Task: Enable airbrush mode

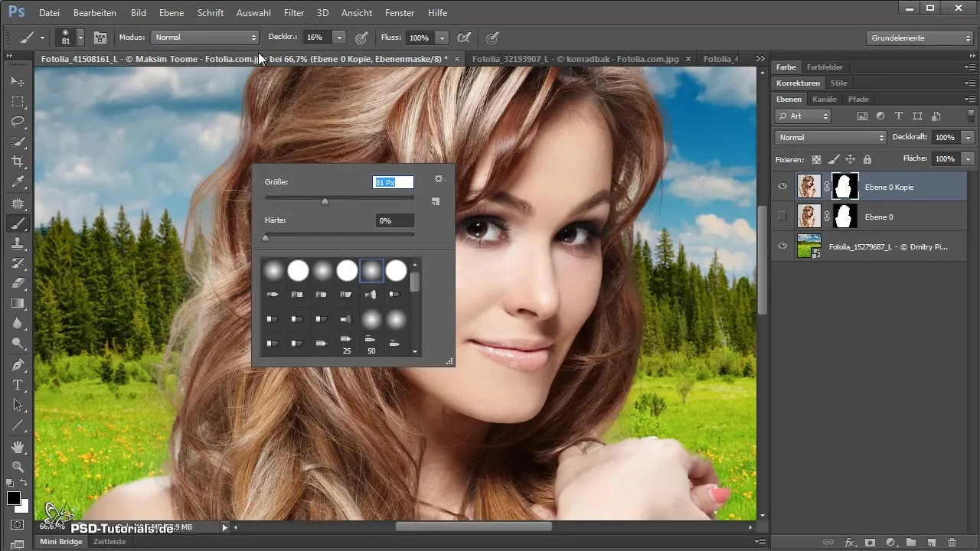Action: click(463, 37)
